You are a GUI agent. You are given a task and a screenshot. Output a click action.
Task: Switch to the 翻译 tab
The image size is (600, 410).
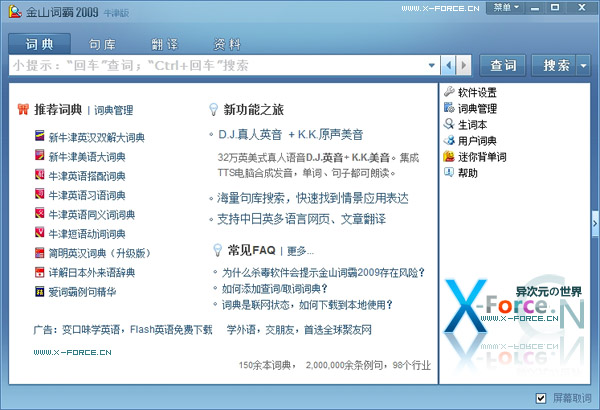tap(165, 44)
